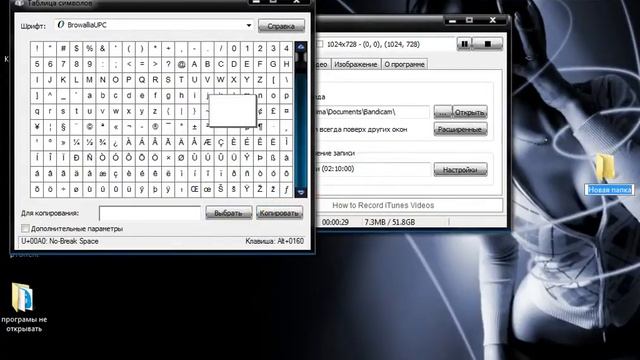The height and width of the screenshot is (360, 640).
Task: Select the 'програмы не открывать' desktop folder
Action: pyautogui.click(x=24, y=307)
